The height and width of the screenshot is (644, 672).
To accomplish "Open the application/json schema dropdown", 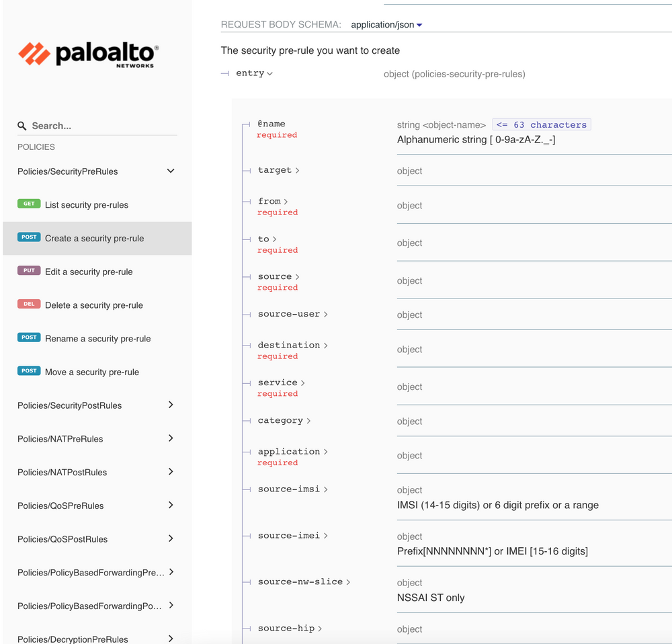I will (386, 24).
